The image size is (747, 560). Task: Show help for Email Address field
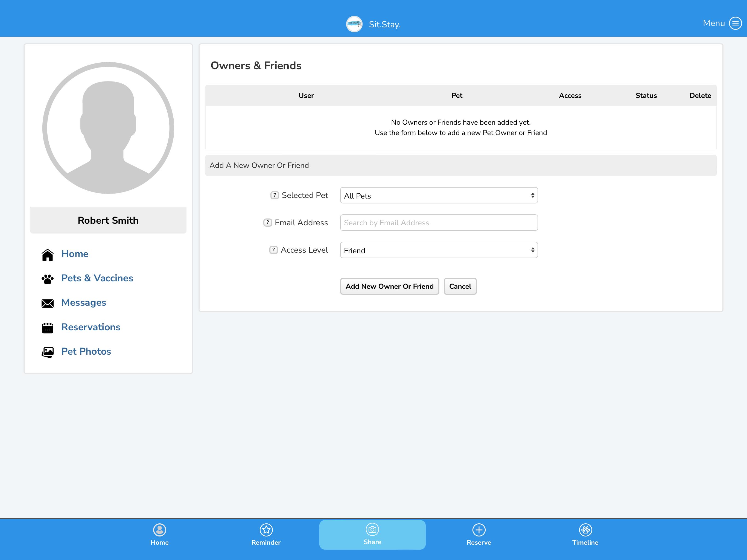pos(267,223)
